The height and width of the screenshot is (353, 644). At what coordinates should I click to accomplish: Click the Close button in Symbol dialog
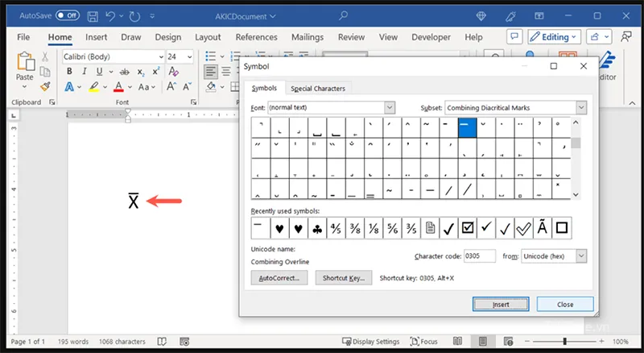pyautogui.click(x=565, y=305)
